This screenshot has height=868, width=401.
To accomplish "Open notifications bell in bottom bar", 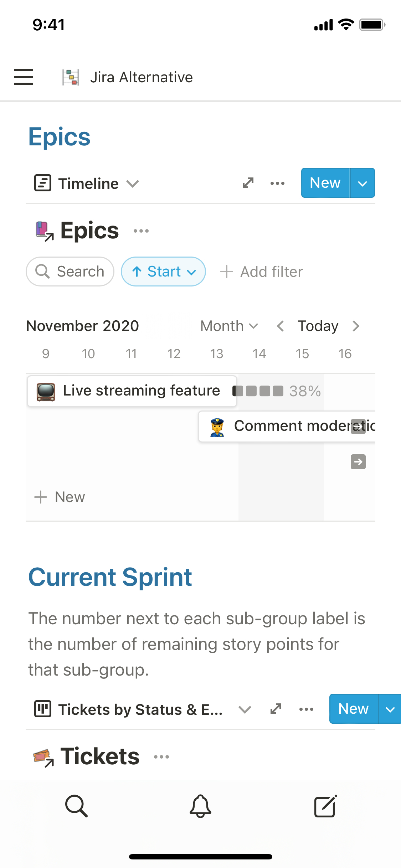I will 200,806.
